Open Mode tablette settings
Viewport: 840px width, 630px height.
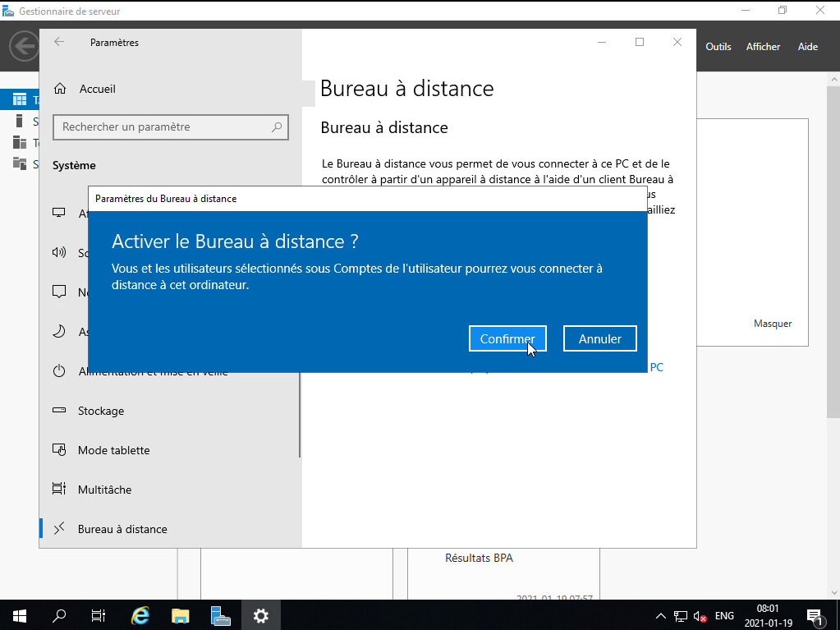(113, 450)
